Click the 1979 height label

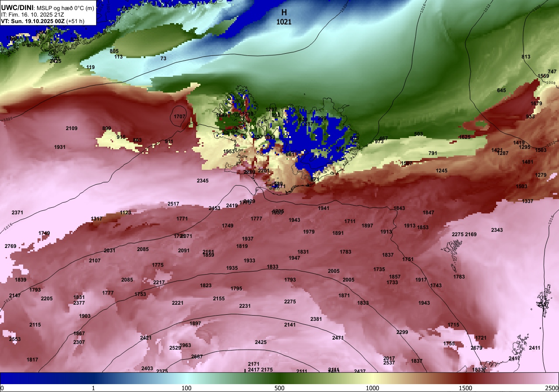click(x=309, y=232)
